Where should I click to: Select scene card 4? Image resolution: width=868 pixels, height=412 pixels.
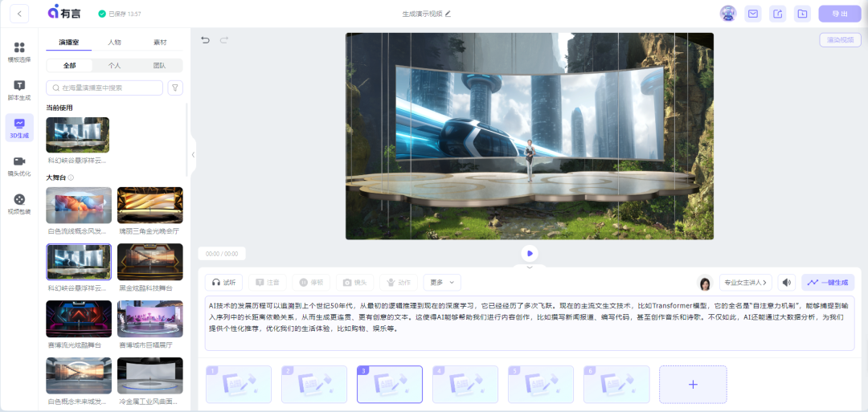click(x=465, y=385)
